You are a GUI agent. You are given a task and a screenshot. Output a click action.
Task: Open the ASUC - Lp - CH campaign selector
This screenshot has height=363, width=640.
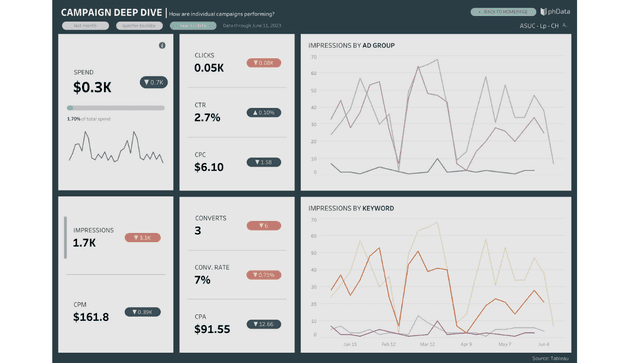(x=539, y=26)
